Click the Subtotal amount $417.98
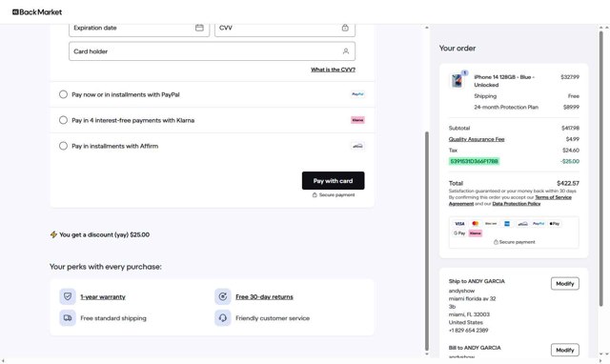610x364 pixels. pyautogui.click(x=570, y=128)
